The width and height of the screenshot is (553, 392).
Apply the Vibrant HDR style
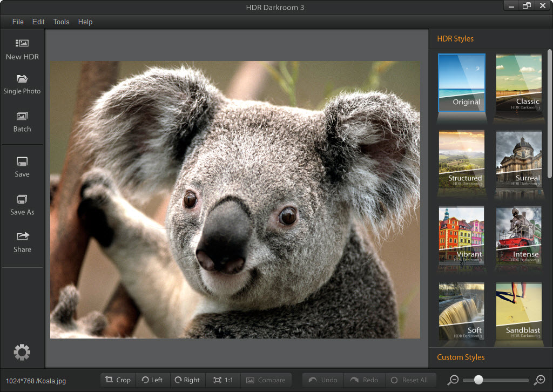pos(462,235)
